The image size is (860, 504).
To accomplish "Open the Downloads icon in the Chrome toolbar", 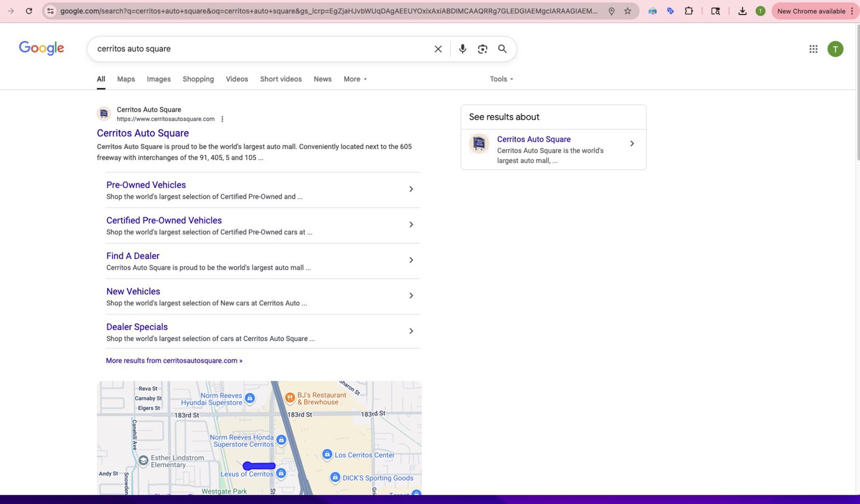I will (x=742, y=11).
